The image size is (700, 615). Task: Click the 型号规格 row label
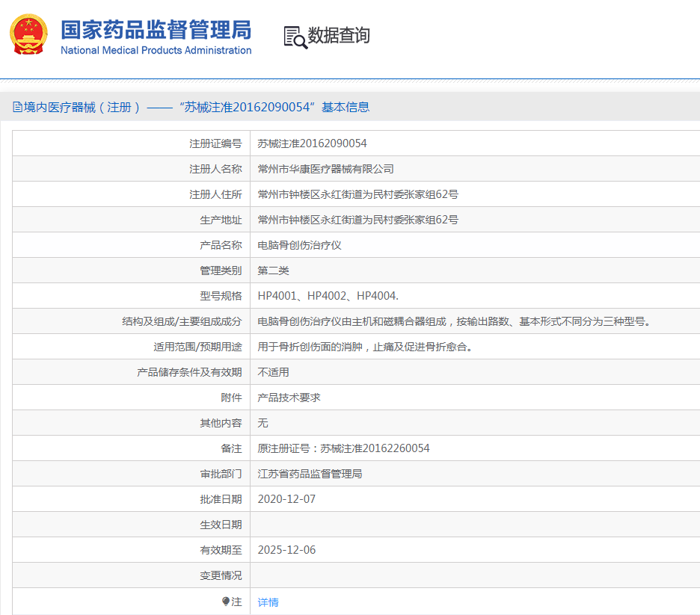coord(221,296)
